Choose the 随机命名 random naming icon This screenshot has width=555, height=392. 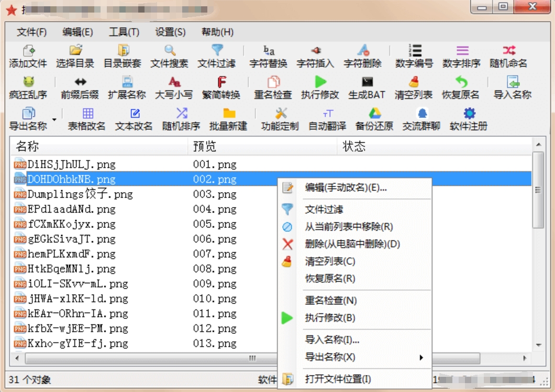508,51
